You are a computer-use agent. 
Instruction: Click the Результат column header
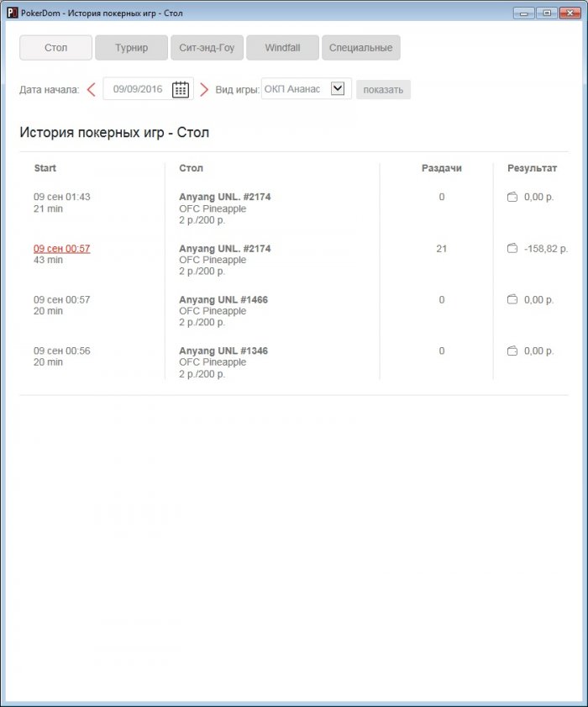tap(532, 168)
